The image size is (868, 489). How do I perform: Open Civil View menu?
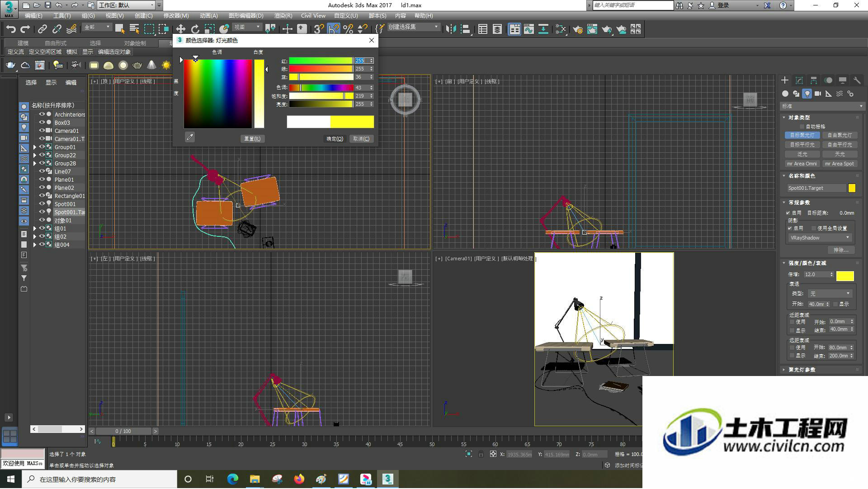click(313, 16)
